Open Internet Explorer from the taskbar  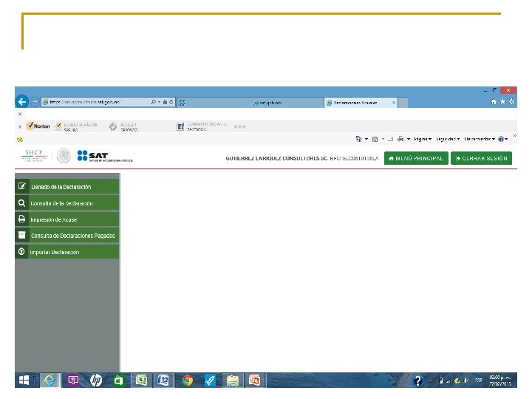(x=50, y=381)
